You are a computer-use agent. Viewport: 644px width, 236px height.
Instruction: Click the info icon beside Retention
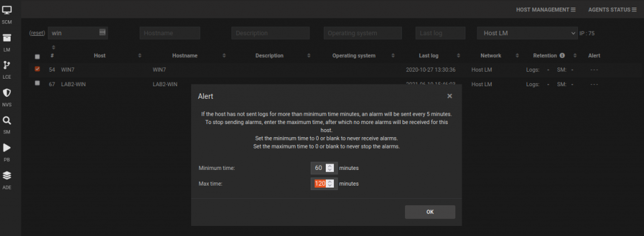(x=562, y=55)
